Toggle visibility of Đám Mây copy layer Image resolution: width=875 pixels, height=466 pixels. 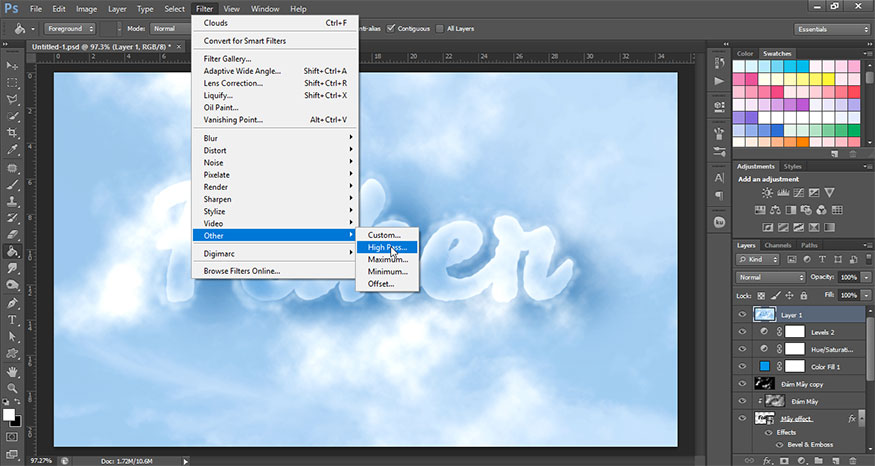(742, 384)
